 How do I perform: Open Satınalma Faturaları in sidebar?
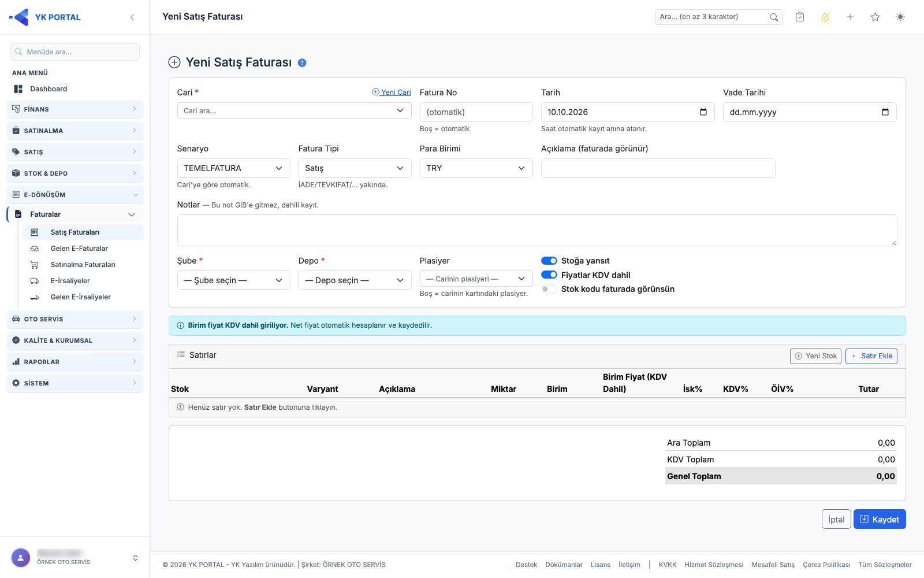point(83,265)
